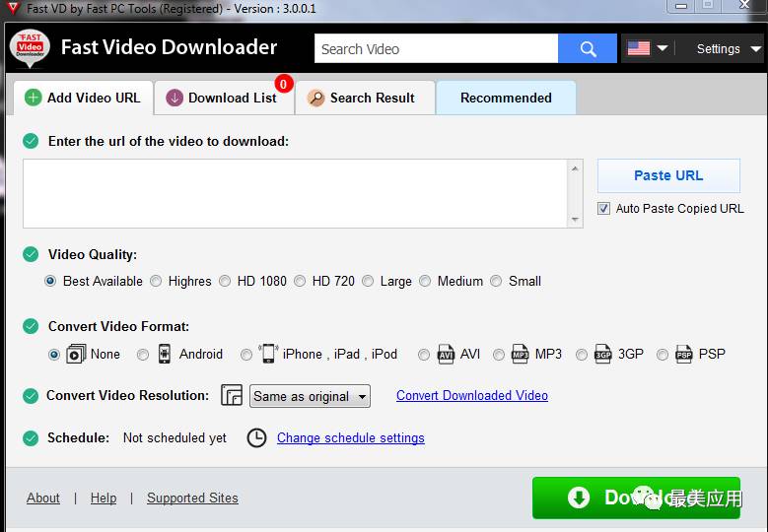This screenshot has height=532, width=768.
Task: Click the 3GP format icon
Action: [603, 355]
